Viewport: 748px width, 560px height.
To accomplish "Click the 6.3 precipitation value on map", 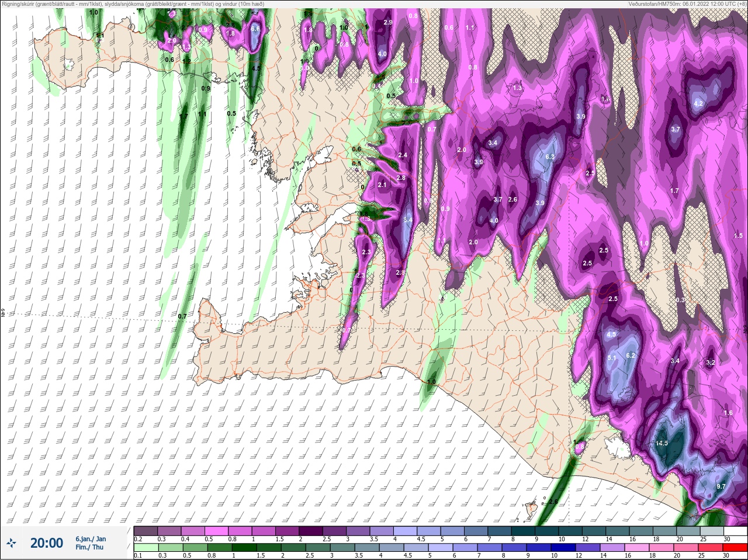I will [549, 157].
